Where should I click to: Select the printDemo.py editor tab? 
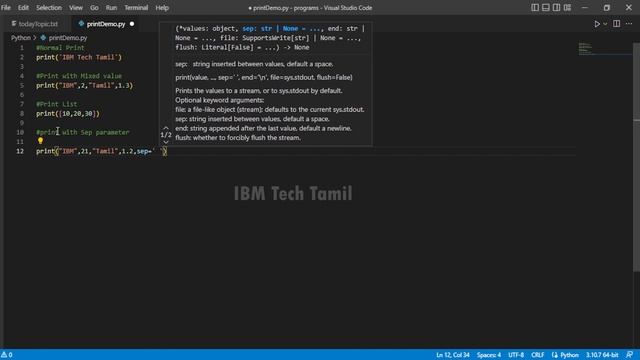pyautogui.click(x=106, y=24)
